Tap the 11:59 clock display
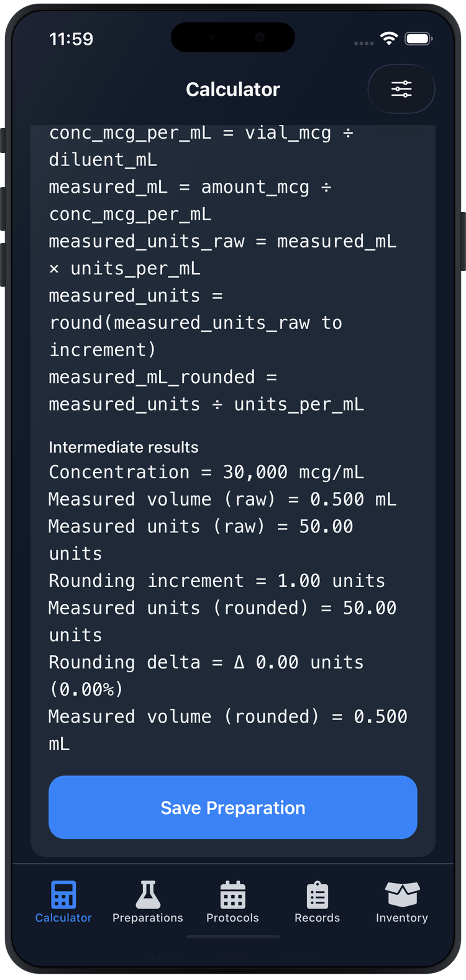 [71, 39]
